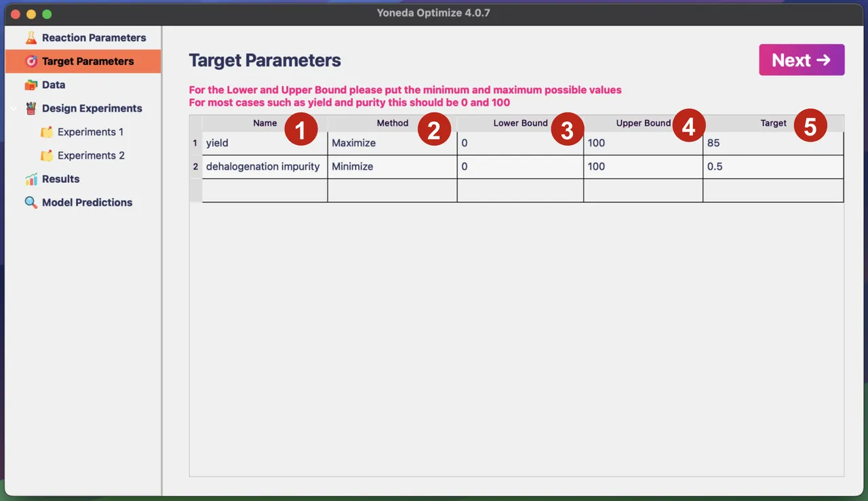Click the empty Lower Bound cell in third row
The height and width of the screenshot is (501, 868).
pos(520,191)
